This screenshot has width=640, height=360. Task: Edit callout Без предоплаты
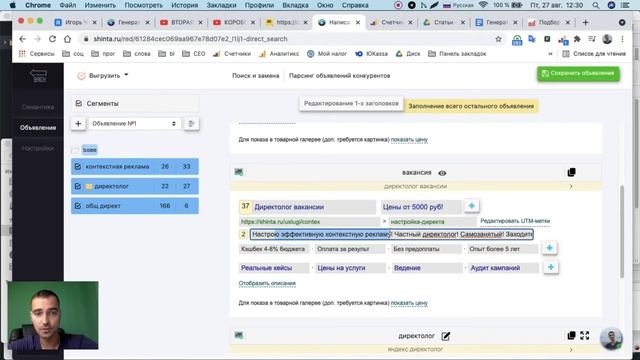point(426,249)
